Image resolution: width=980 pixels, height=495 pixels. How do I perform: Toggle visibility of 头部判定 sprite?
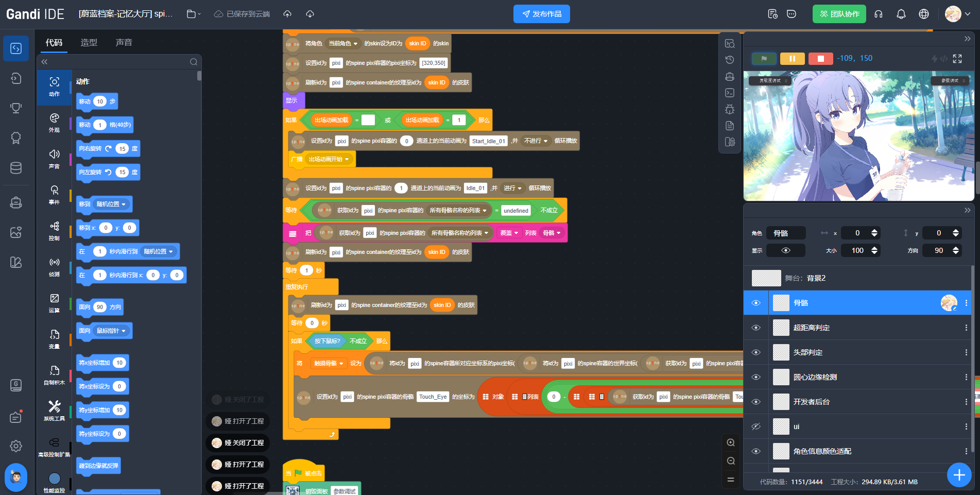tap(756, 352)
